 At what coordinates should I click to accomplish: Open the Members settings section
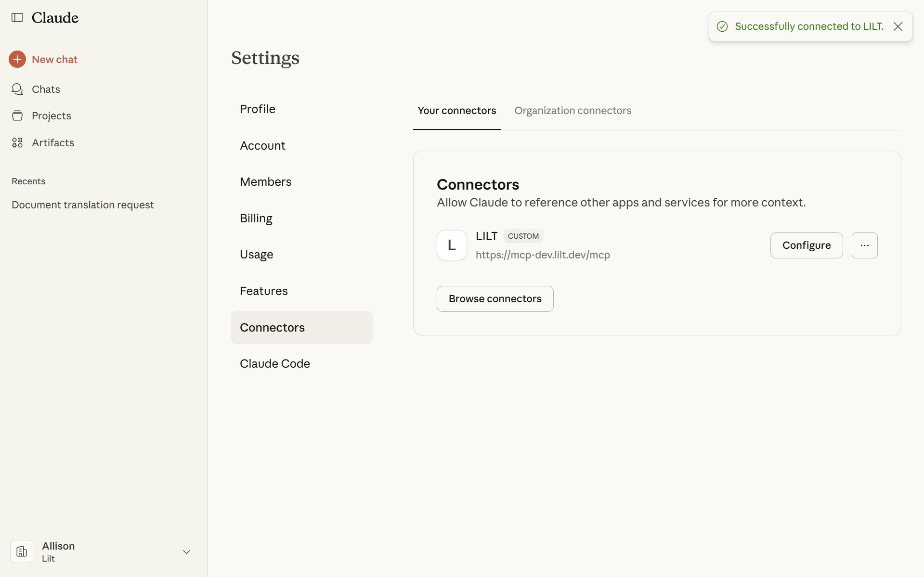coord(302,182)
